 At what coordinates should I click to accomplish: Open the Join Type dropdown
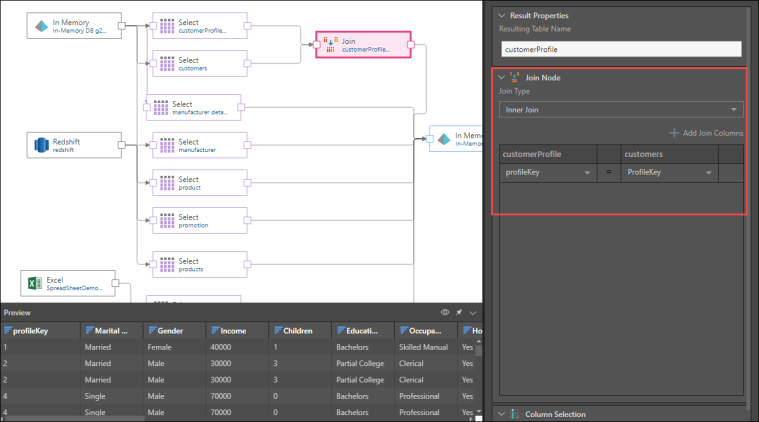click(x=620, y=109)
